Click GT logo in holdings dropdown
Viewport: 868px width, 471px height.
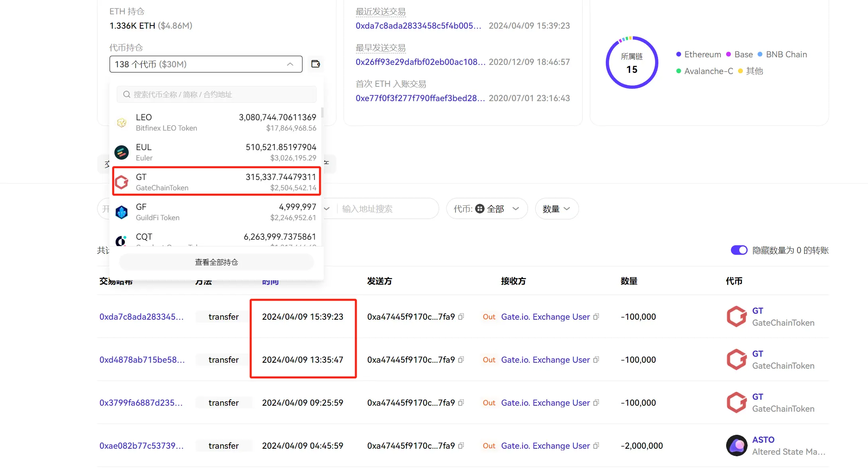(x=122, y=182)
